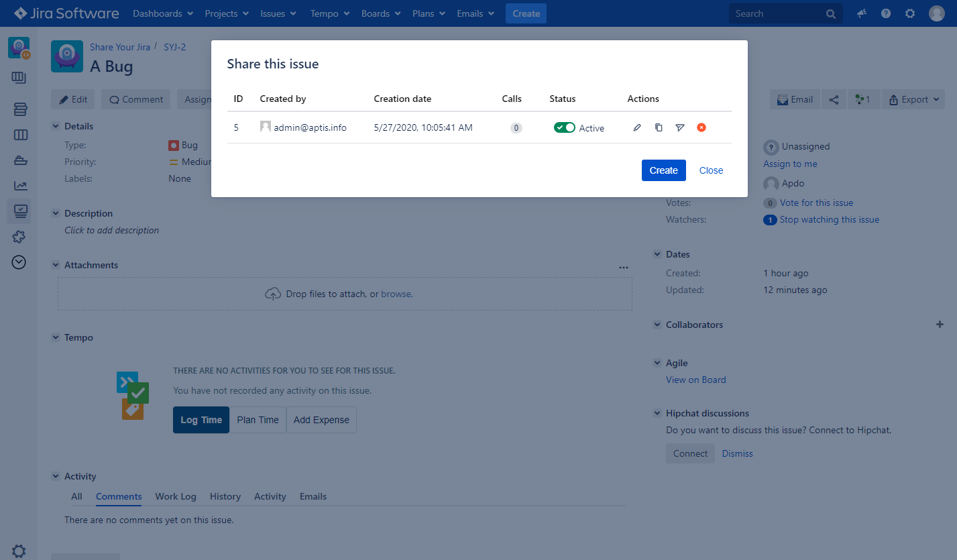This screenshot has height=560, width=957.
Task: Click the feedback megaphone icon
Action: (862, 13)
